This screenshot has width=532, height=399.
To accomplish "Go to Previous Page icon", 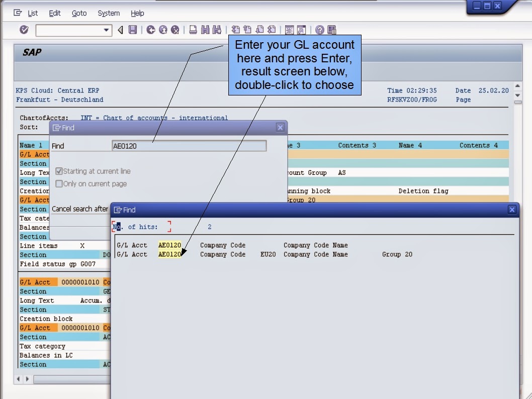I will 248,30.
